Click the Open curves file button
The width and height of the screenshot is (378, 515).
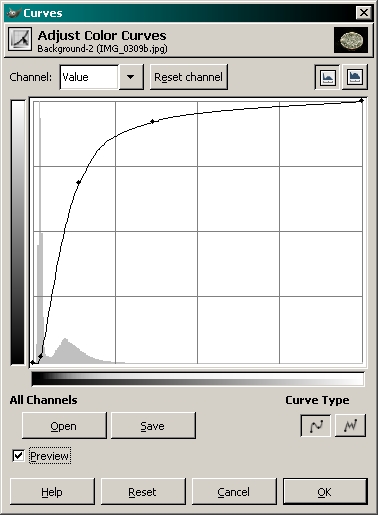click(64, 426)
